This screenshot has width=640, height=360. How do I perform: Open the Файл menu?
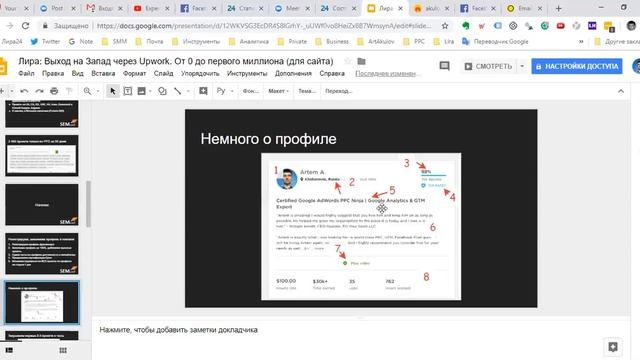[x=26, y=73]
